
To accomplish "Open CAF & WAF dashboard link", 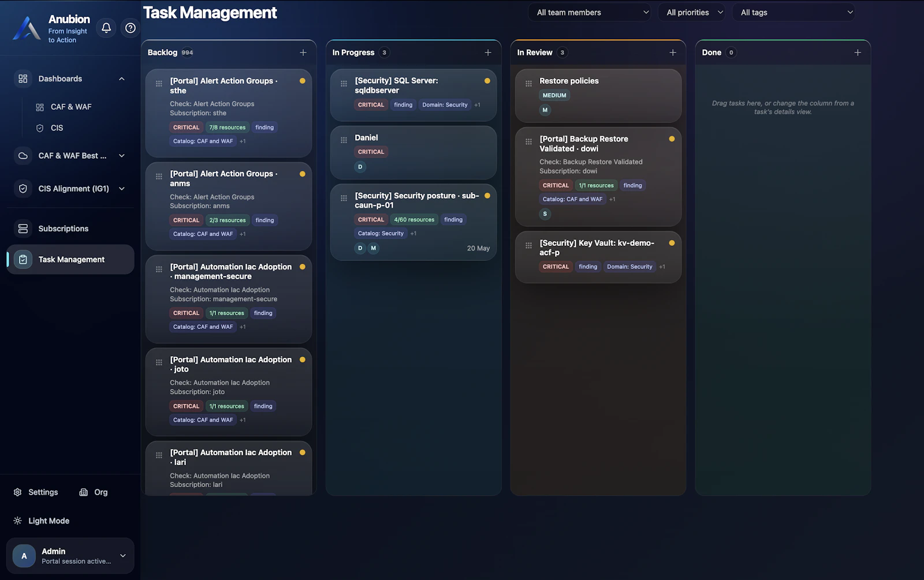I will click(71, 107).
